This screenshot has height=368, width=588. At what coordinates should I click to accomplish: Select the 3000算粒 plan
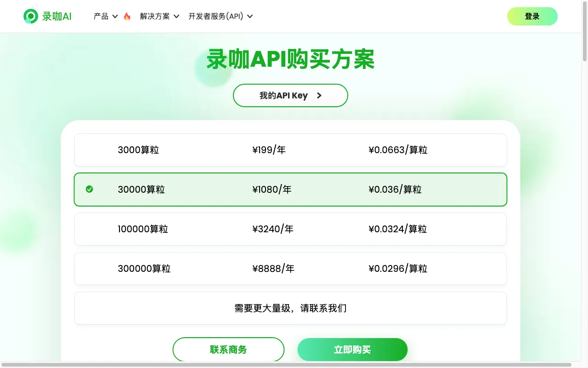290,150
